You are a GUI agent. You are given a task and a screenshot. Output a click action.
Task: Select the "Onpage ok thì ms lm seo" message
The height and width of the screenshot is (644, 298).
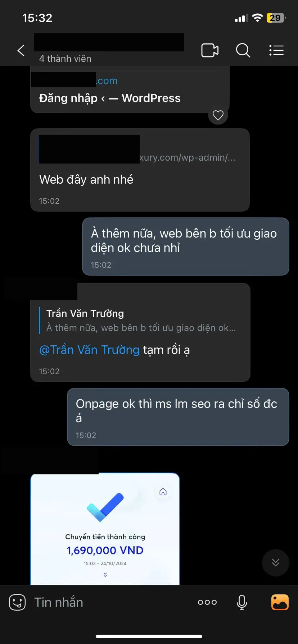pyautogui.click(x=178, y=417)
